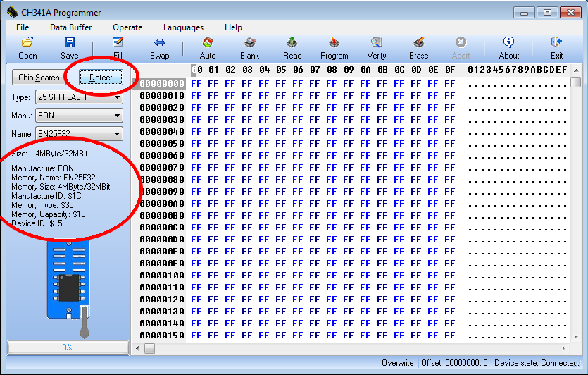Click column header 05

[x=281, y=70]
